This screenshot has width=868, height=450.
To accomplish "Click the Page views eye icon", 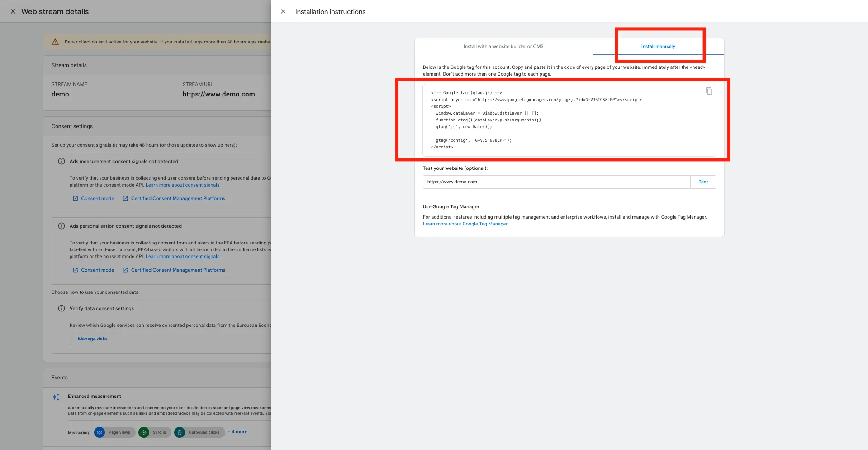I will (x=100, y=432).
